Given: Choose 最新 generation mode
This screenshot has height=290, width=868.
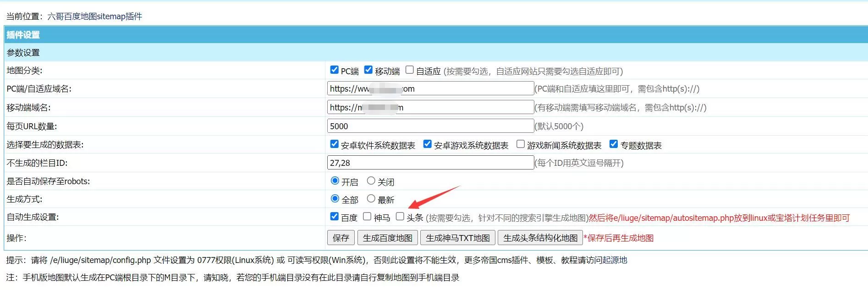Looking at the screenshot, I should [371, 199].
